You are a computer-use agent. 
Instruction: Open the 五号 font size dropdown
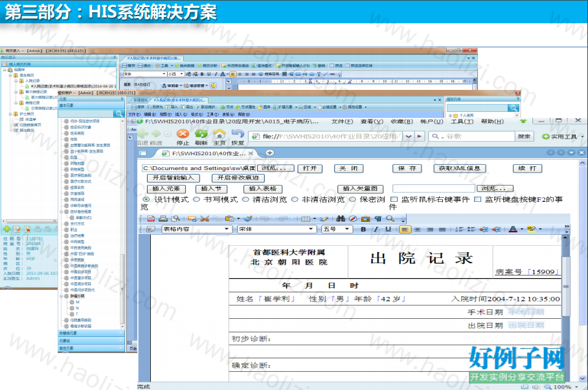pos(347,229)
